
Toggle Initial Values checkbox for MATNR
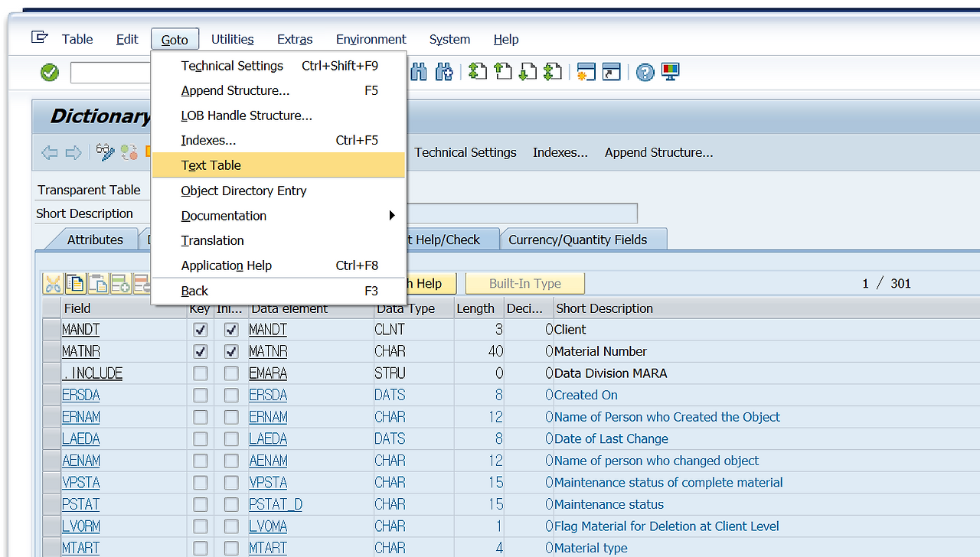click(231, 352)
